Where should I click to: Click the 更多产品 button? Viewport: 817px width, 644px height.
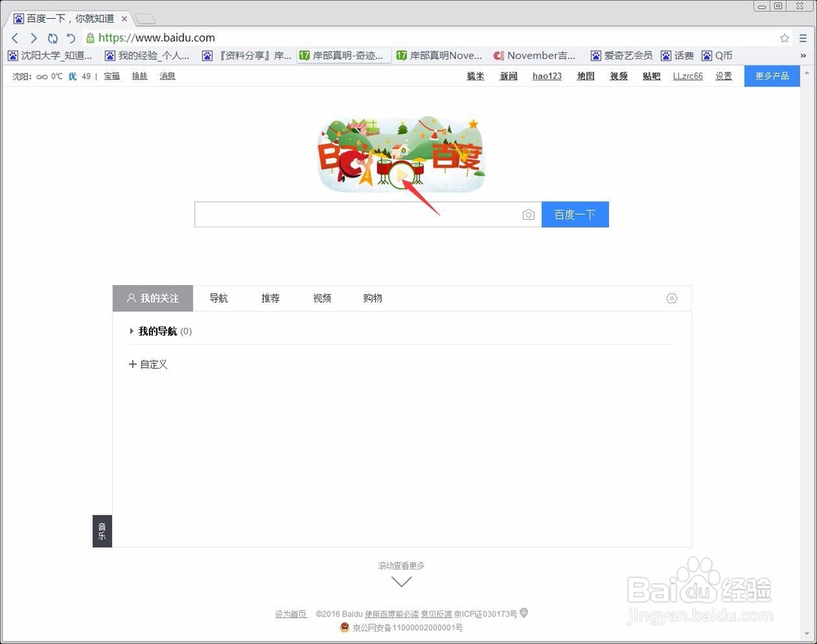(772, 76)
